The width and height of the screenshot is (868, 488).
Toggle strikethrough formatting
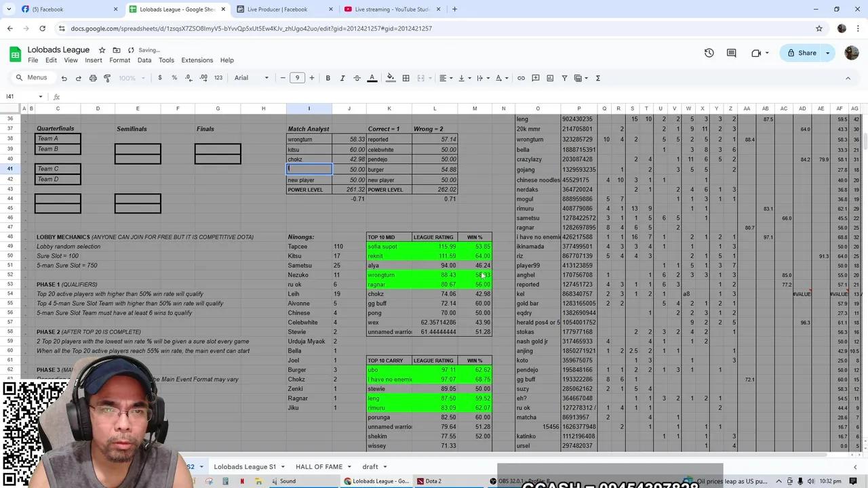tap(357, 78)
